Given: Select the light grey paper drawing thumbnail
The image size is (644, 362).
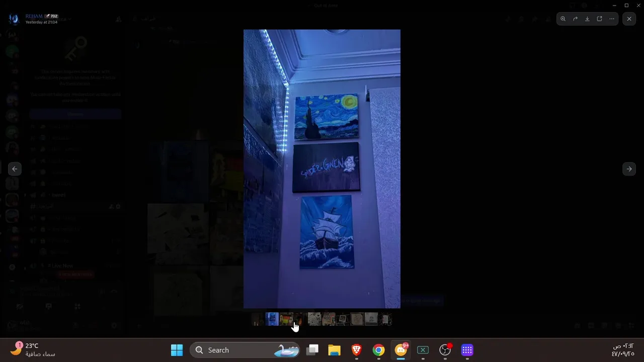Looking at the screenshot, I should (x=371, y=319).
